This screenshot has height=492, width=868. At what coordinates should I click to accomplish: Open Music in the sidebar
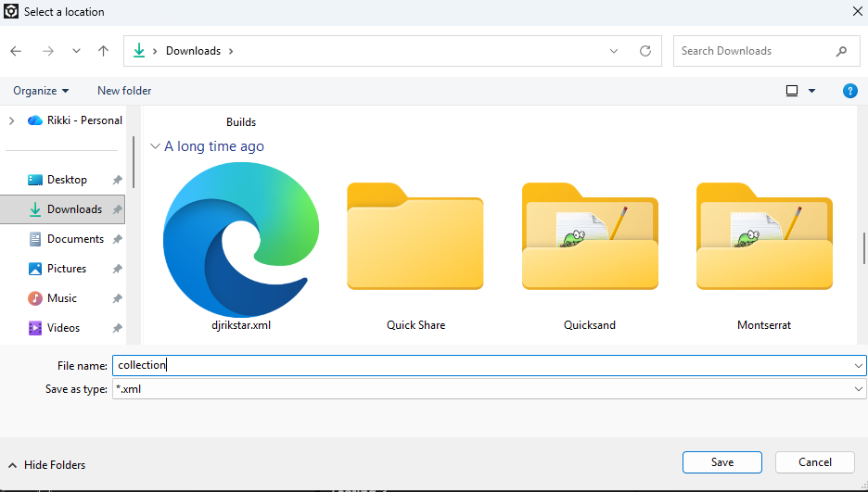point(53,298)
